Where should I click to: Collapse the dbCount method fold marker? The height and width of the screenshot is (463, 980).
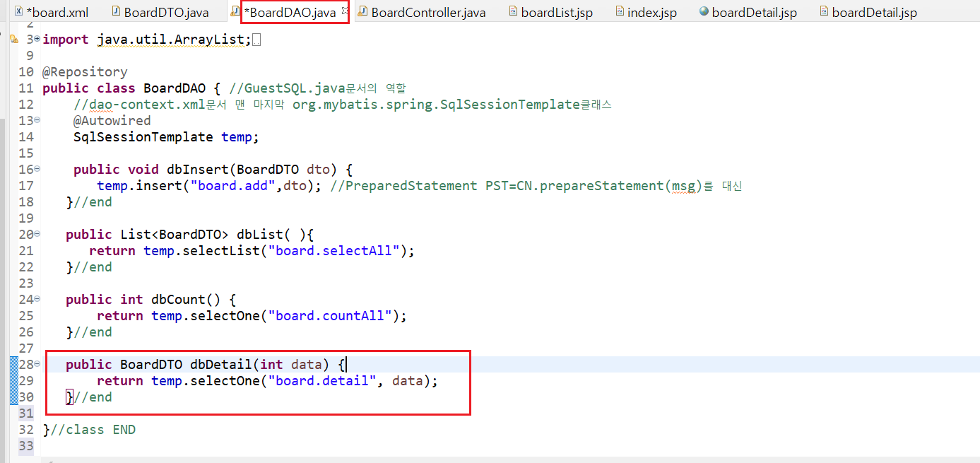click(37, 300)
